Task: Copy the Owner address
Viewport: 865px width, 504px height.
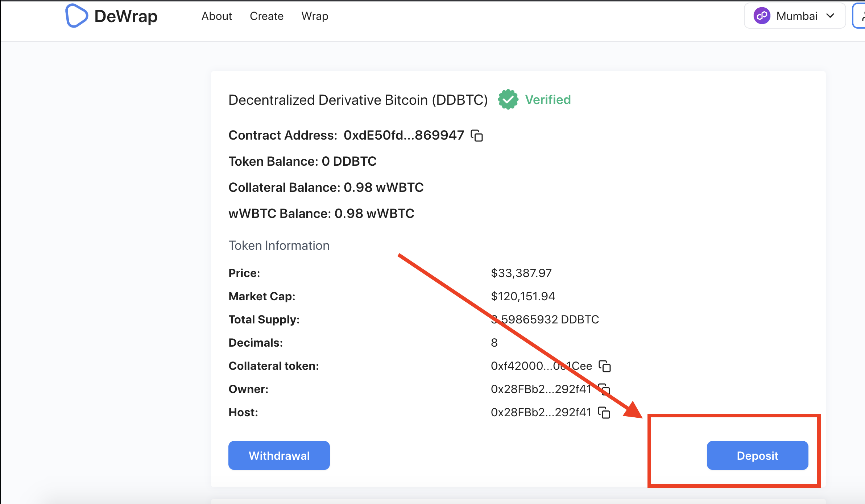Action: pyautogui.click(x=604, y=389)
